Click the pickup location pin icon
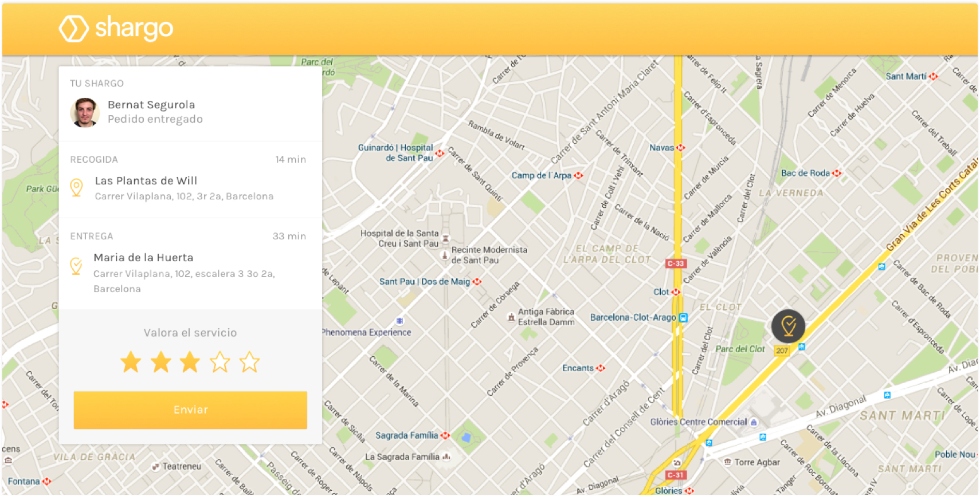980x496 pixels. [x=76, y=187]
